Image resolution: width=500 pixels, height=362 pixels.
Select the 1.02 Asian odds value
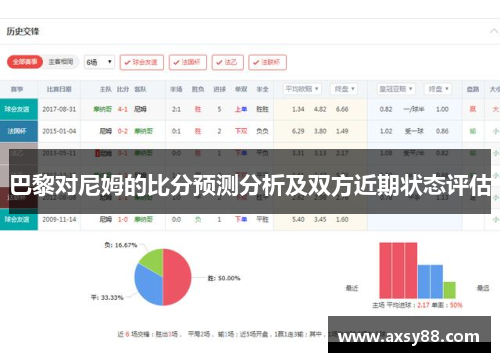click(386, 131)
